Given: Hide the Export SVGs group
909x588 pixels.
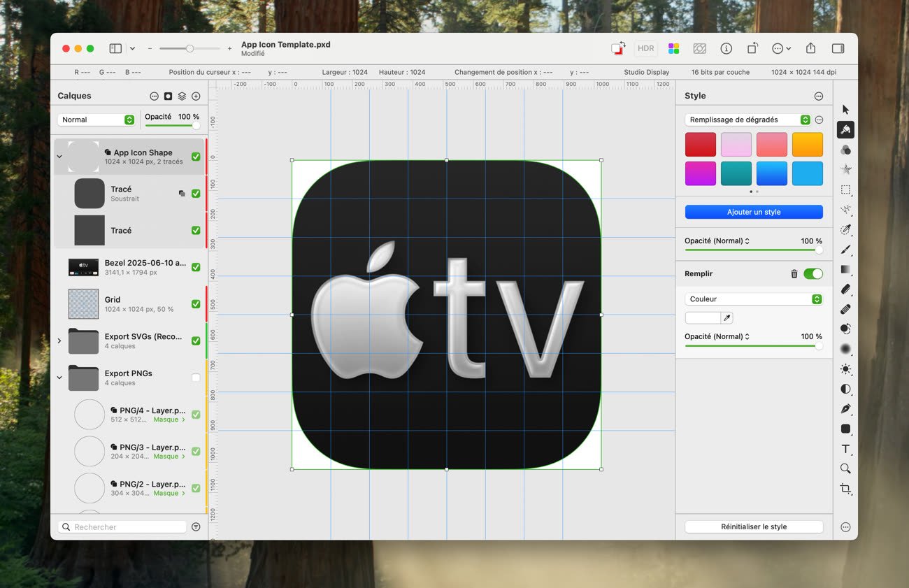Looking at the screenshot, I should pos(196,340).
